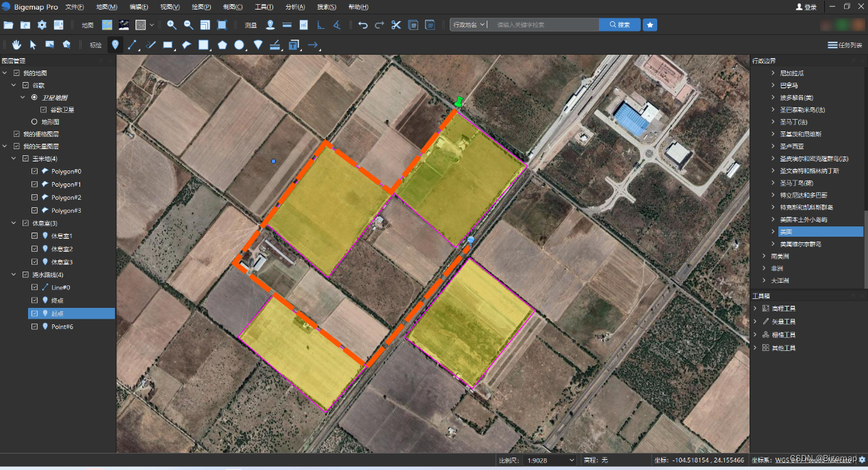
Task: Open the 任务列表 task list
Action: pyautogui.click(x=845, y=45)
